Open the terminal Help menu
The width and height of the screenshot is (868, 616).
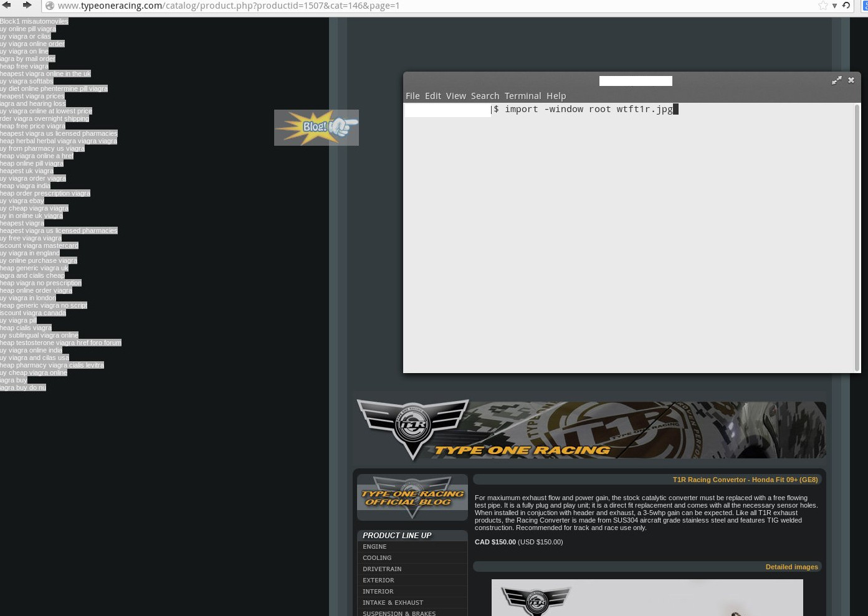click(x=556, y=96)
